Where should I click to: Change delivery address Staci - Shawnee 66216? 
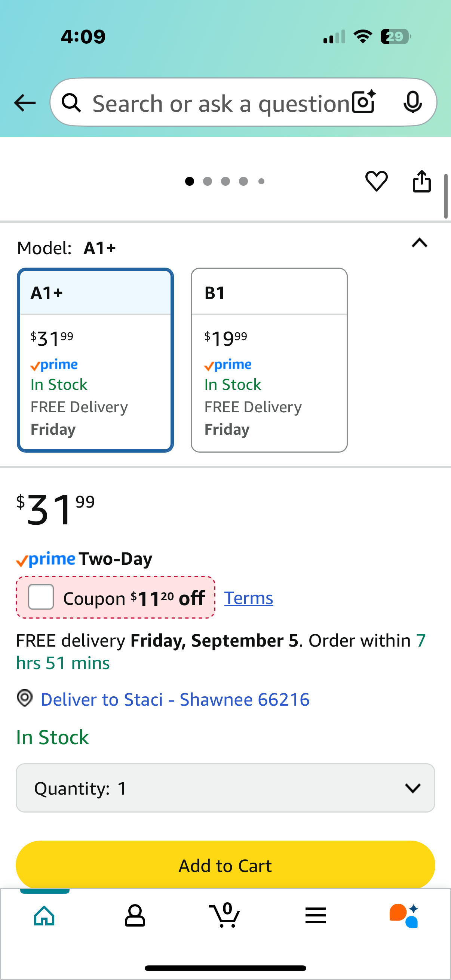[x=175, y=699]
